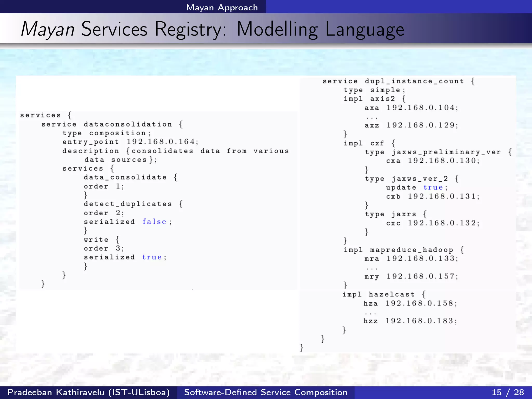
Task: Click 'service dupl_instance_count {' line
Action: click(x=399, y=82)
